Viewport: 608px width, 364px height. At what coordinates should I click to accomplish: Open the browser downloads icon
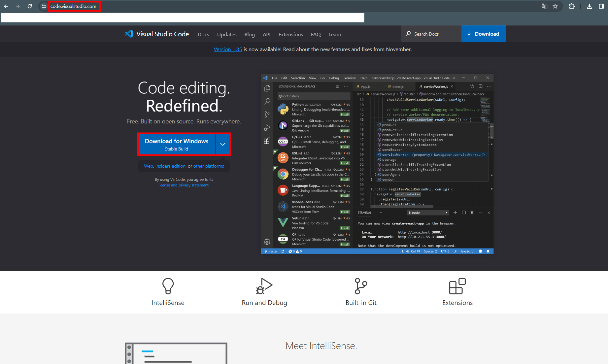590,6
